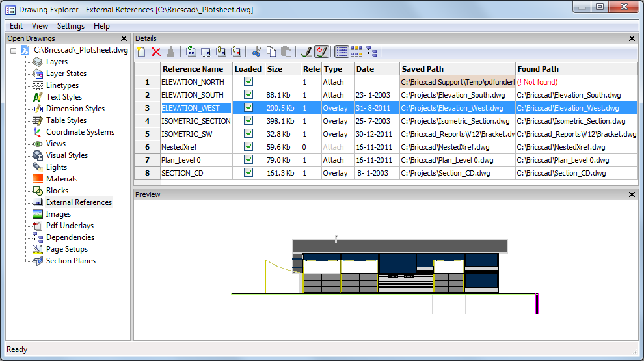
Task: Select row header number 6
Action: 147,147
